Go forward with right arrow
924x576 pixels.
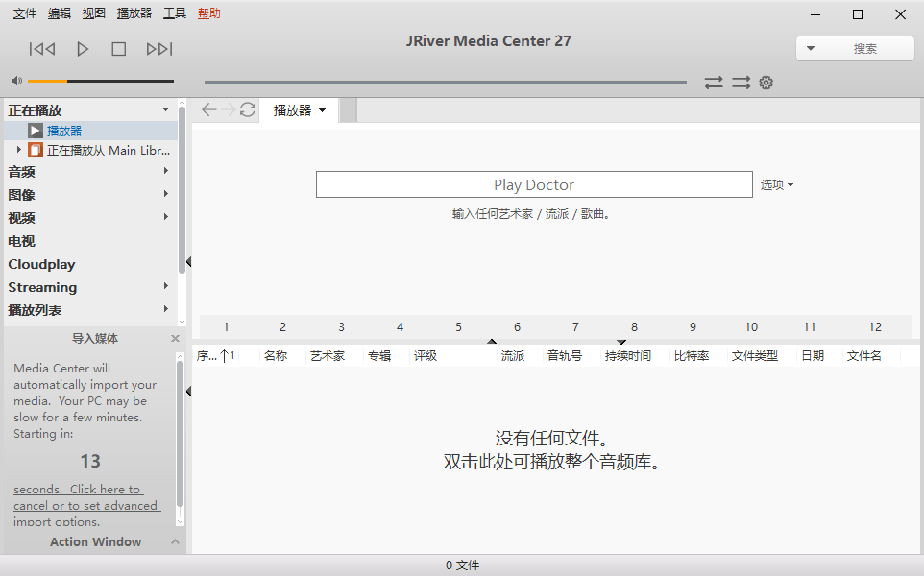tap(229, 109)
